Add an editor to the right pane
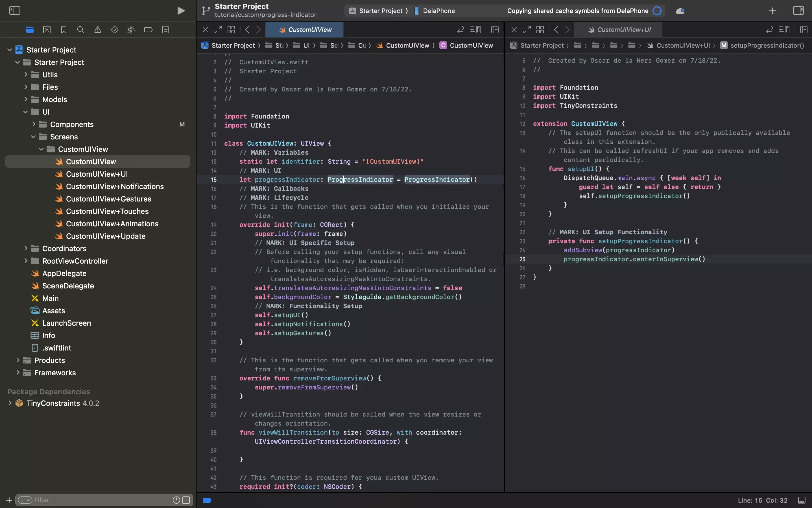The width and height of the screenshot is (812, 508). [804, 30]
